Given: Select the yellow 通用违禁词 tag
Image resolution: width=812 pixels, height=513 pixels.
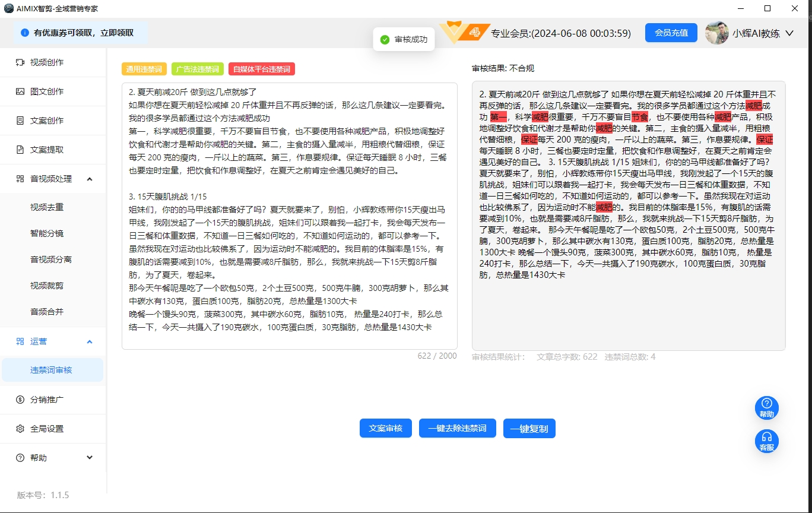Looking at the screenshot, I should tap(143, 69).
